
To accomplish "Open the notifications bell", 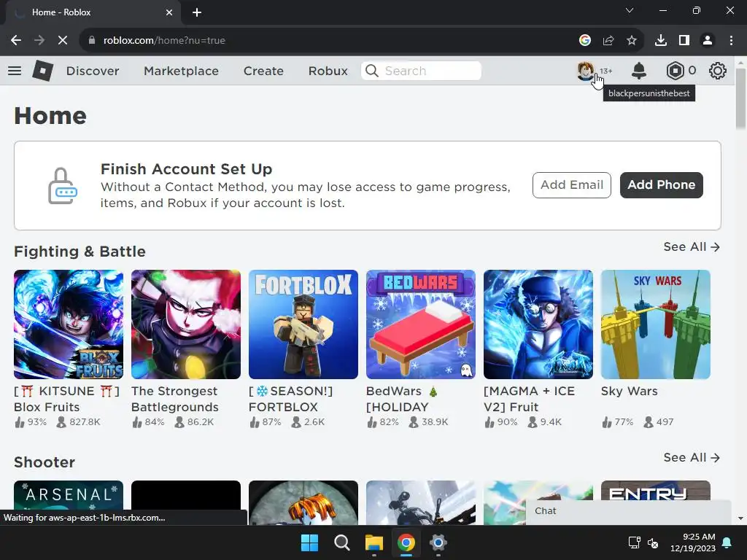I will (639, 71).
